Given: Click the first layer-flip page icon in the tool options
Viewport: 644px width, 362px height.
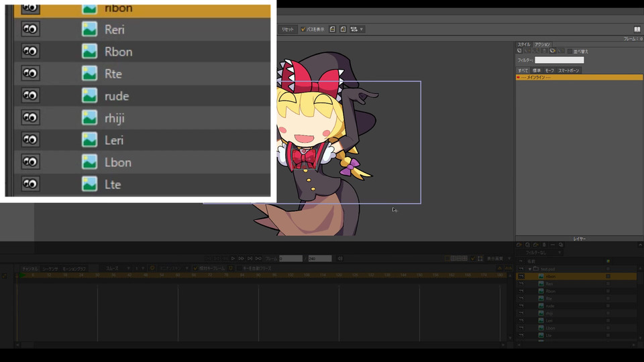Looking at the screenshot, I should [x=332, y=29].
